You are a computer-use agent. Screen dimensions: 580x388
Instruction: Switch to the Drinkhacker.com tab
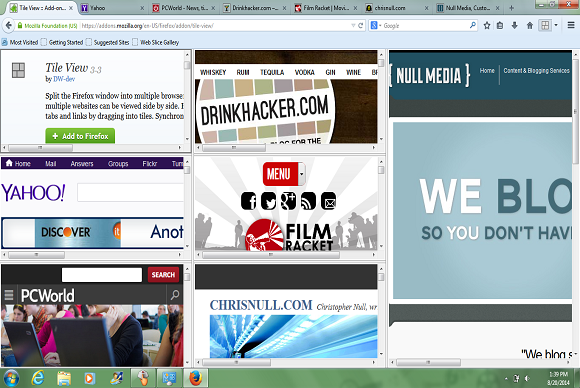254,8
